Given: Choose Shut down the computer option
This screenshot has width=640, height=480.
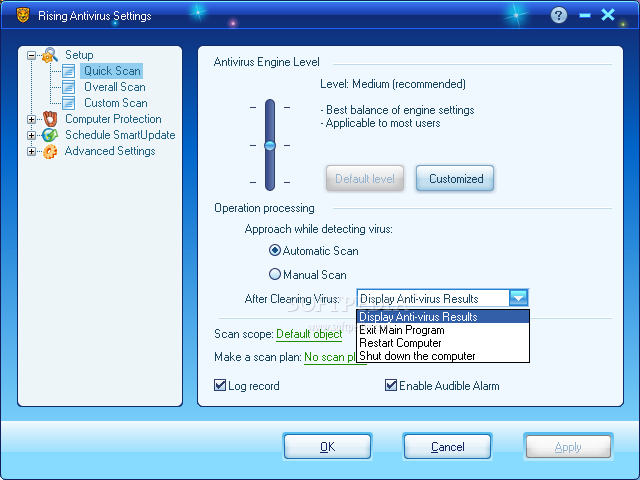Looking at the screenshot, I should (x=443, y=356).
